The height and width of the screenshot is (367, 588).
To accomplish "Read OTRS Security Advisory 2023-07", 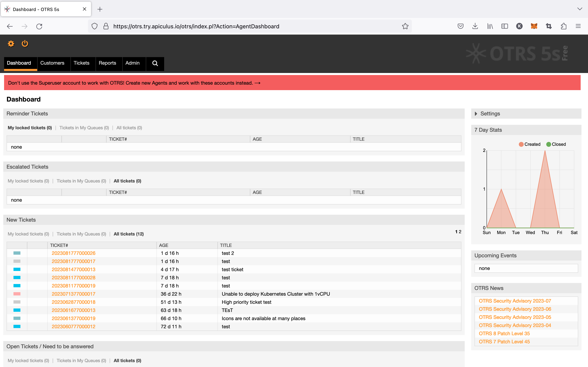I will point(515,301).
